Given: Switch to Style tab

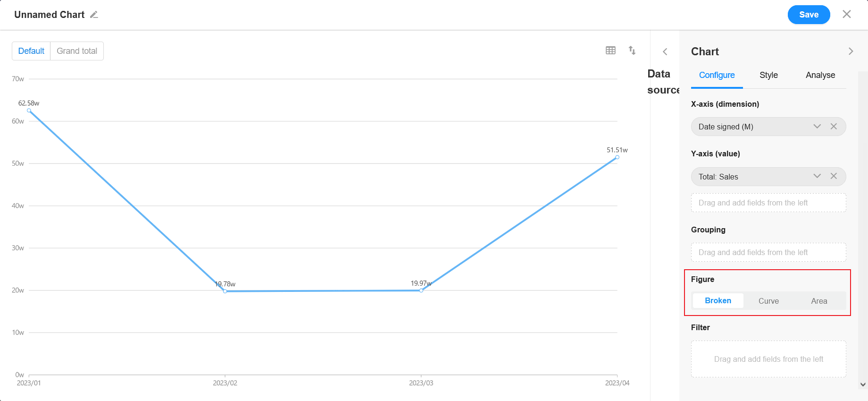Looking at the screenshot, I should point(768,75).
